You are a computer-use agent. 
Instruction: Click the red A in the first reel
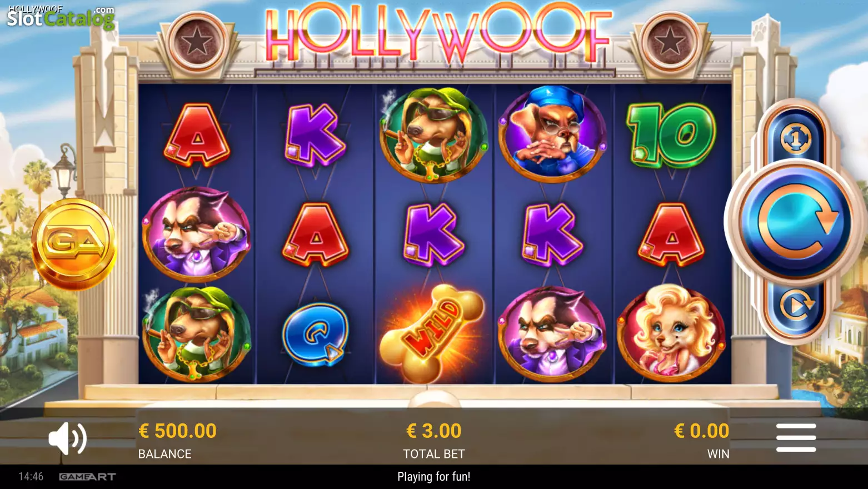[197, 135]
